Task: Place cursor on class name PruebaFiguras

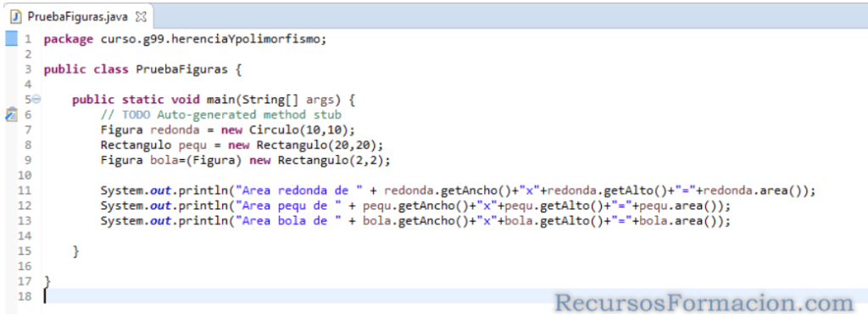Action: [181, 69]
